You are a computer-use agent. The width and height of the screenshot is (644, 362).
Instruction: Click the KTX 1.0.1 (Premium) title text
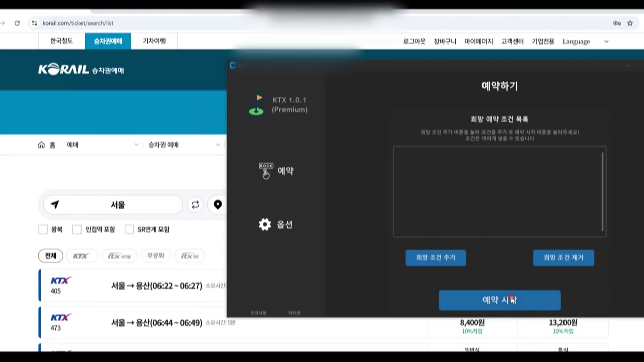point(289,105)
